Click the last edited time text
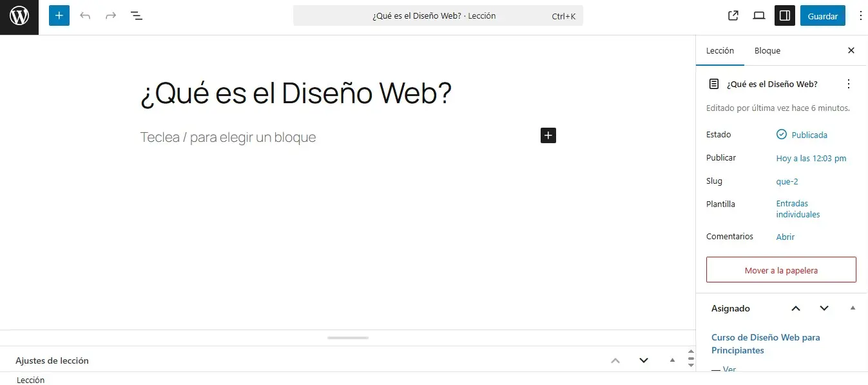Image resolution: width=868 pixels, height=385 pixels. point(778,108)
